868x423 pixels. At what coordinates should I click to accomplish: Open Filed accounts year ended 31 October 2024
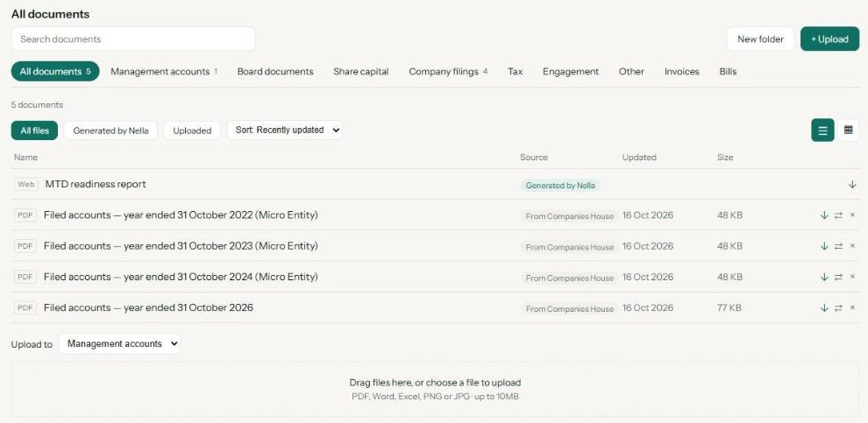pos(181,277)
